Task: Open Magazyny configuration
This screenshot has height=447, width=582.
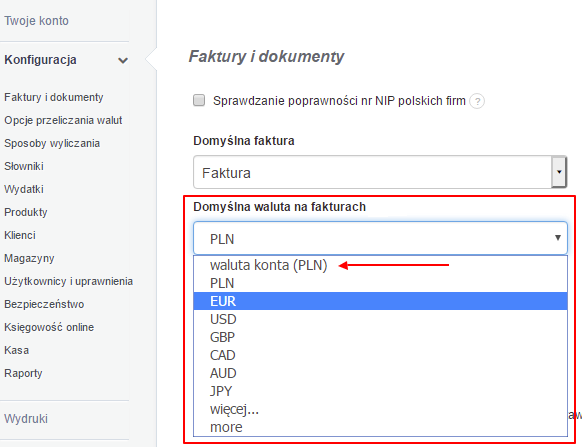Action: point(29,258)
